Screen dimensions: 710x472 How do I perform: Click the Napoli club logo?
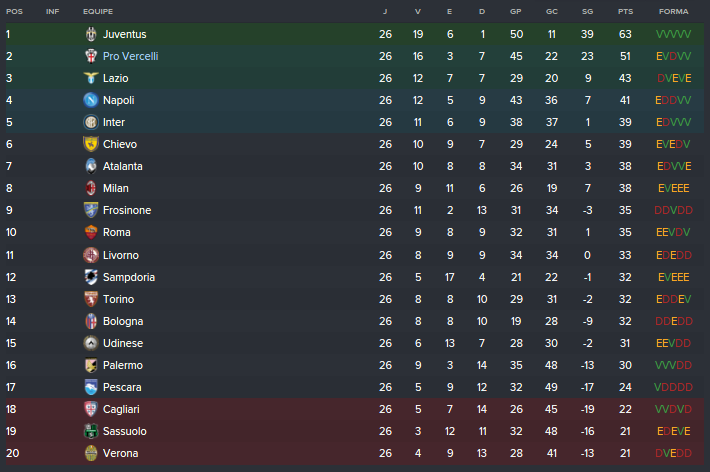pyautogui.click(x=91, y=100)
